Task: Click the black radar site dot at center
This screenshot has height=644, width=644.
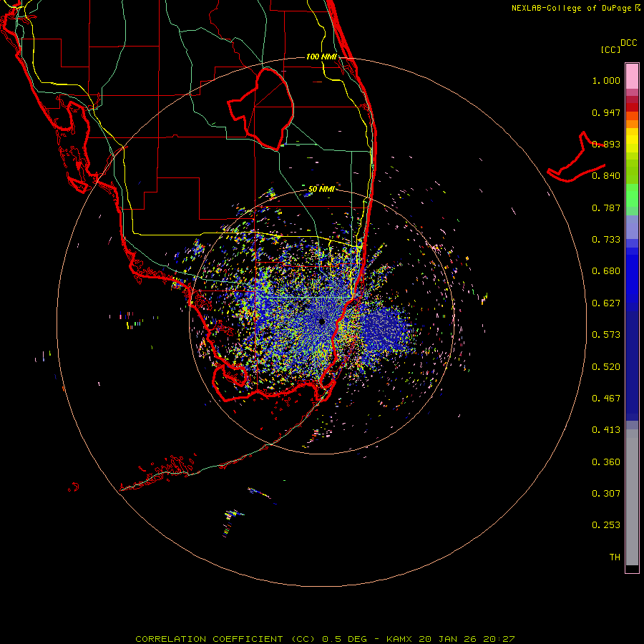Action: coord(322,321)
